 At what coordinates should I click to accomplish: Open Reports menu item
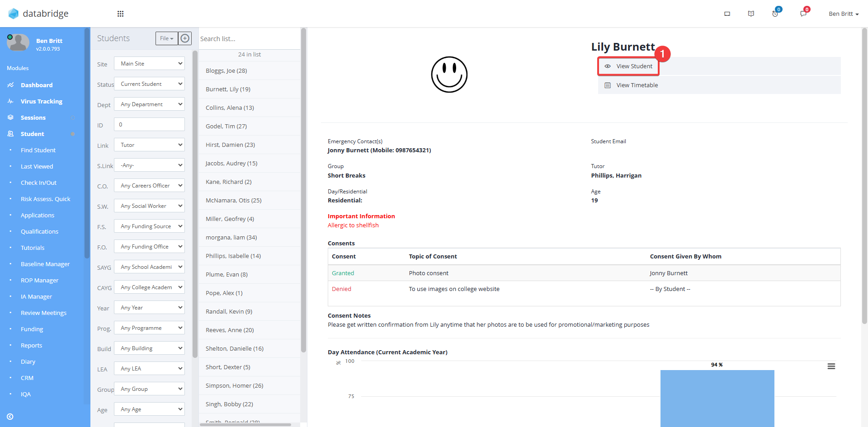click(31, 345)
